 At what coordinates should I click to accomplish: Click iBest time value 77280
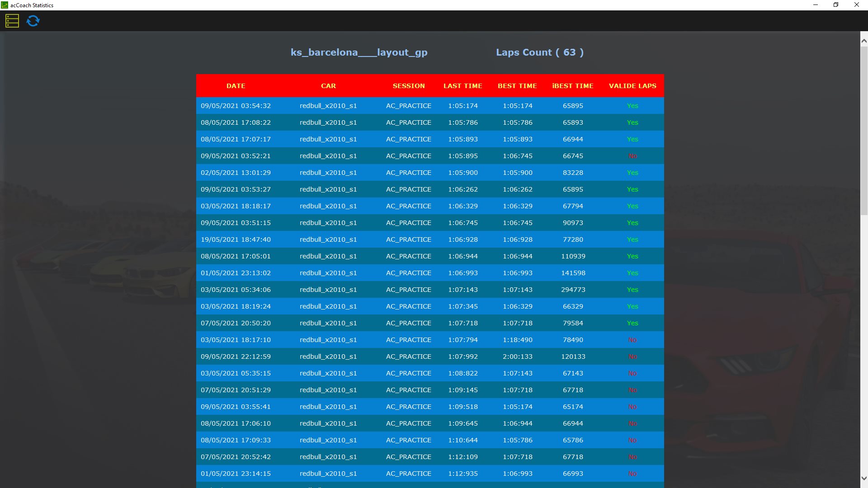pos(573,239)
